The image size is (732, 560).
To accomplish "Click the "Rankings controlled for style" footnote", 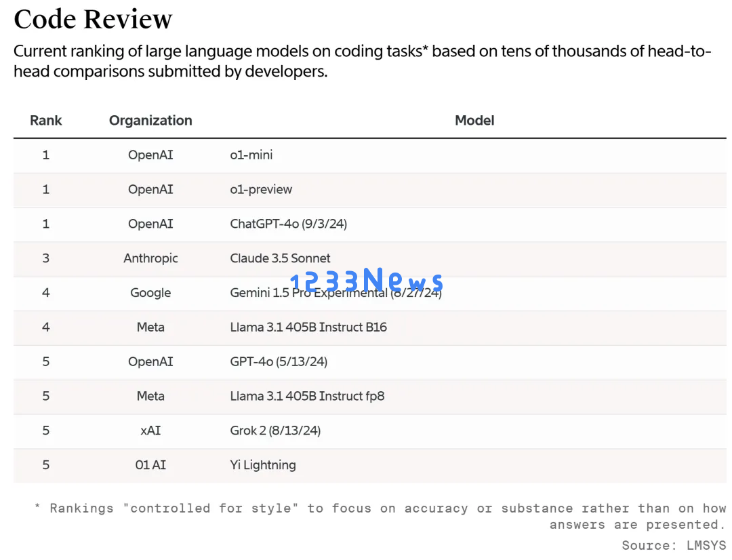I will click(380, 517).
